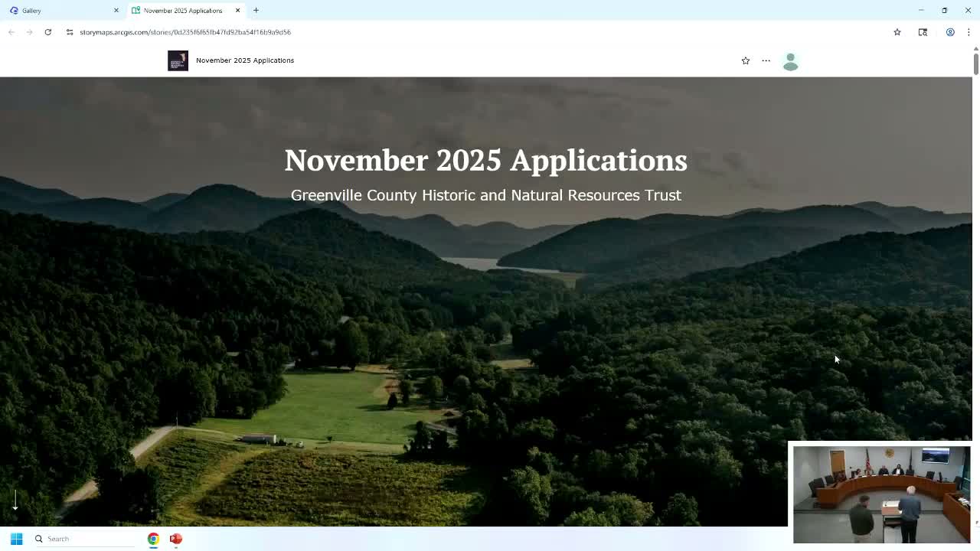
Task: Open the sidebar search panel icon
Action: pyautogui.click(x=923, y=32)
